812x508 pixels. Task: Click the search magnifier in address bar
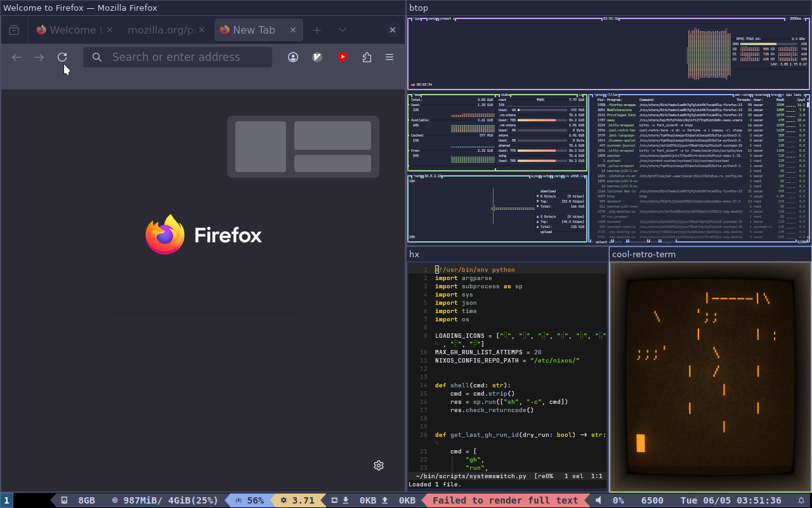[97, 57]
